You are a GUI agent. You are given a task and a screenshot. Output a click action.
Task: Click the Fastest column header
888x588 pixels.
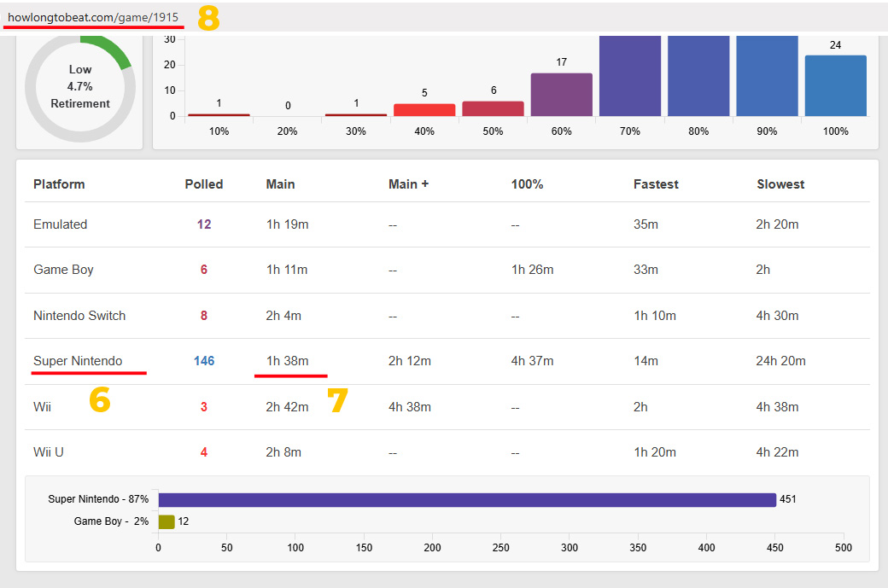[x=657, y=184]
